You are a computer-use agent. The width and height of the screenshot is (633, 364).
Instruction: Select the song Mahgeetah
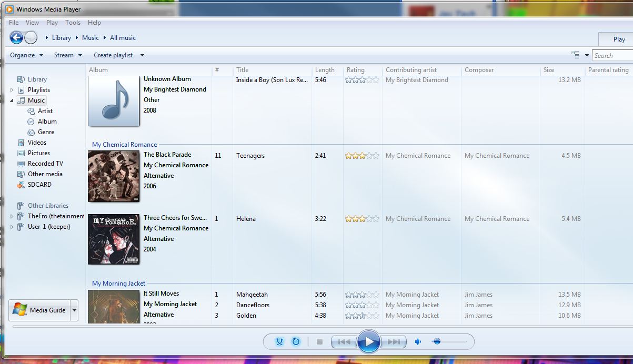tap(252, 295)
